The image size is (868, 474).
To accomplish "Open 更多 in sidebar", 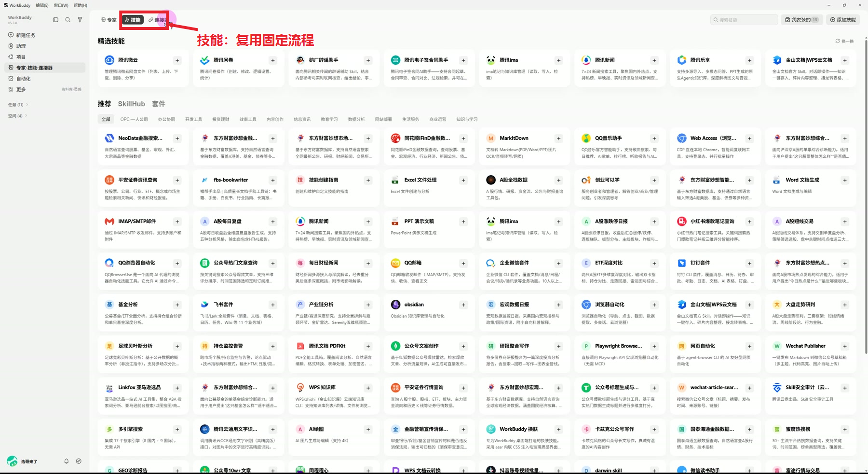I will point(44,89).
